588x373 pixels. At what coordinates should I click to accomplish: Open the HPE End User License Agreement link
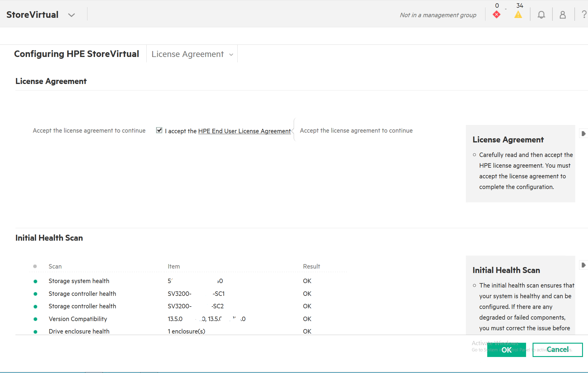tap(244, 131)
